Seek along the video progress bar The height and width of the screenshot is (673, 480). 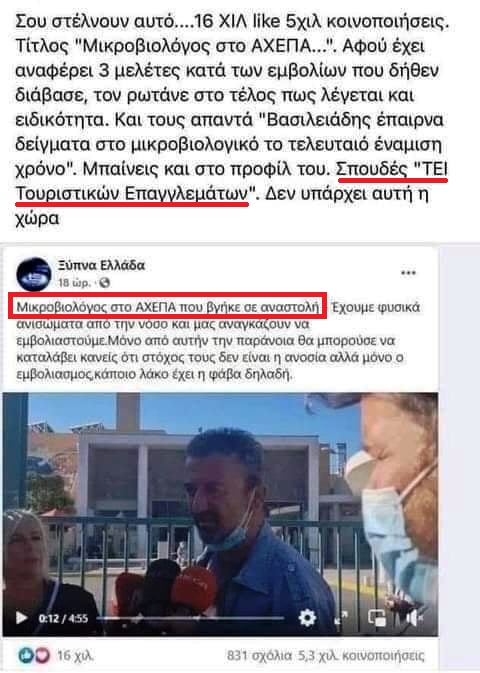tap(190, 618)
